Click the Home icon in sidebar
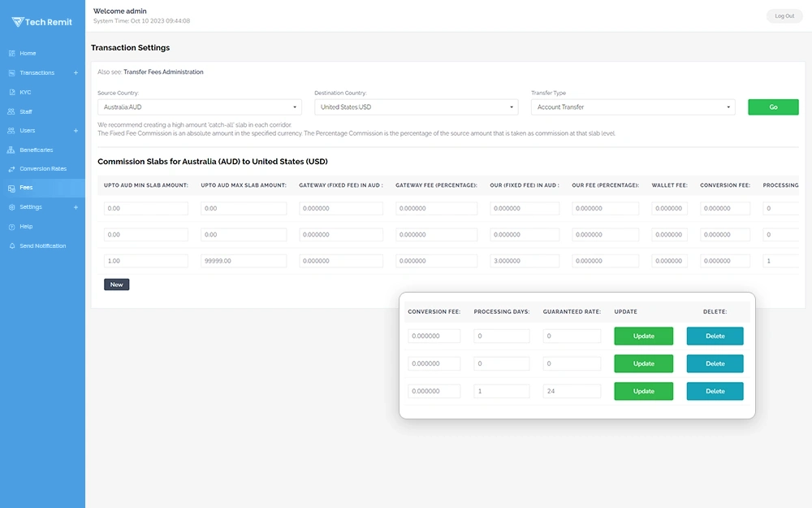812x508 pixels. [11, 54]
